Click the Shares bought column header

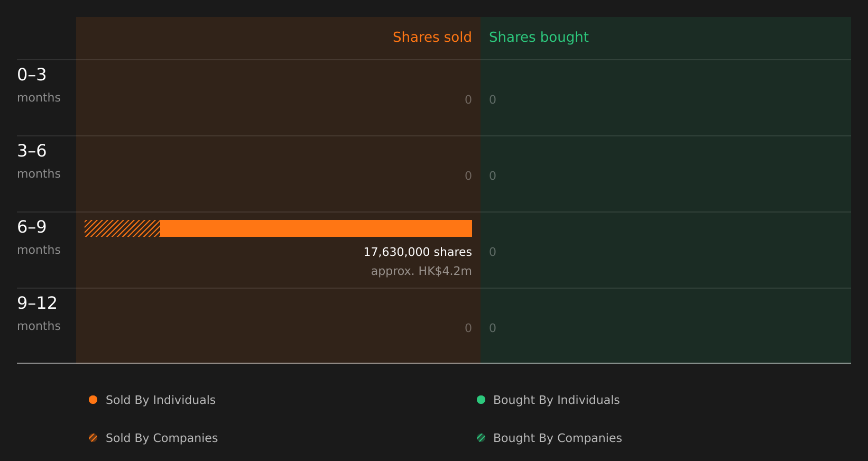click(x=539, y=37)
